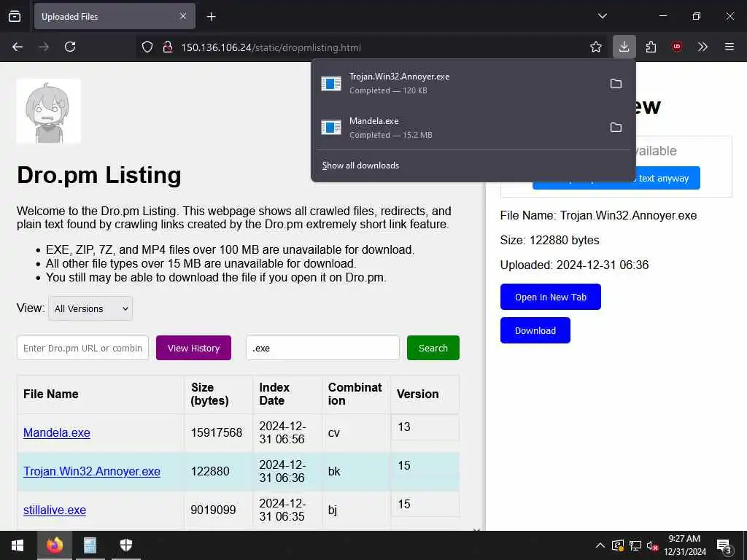
Task: Open the stillalive.exe link
Action: coord(55,510)
